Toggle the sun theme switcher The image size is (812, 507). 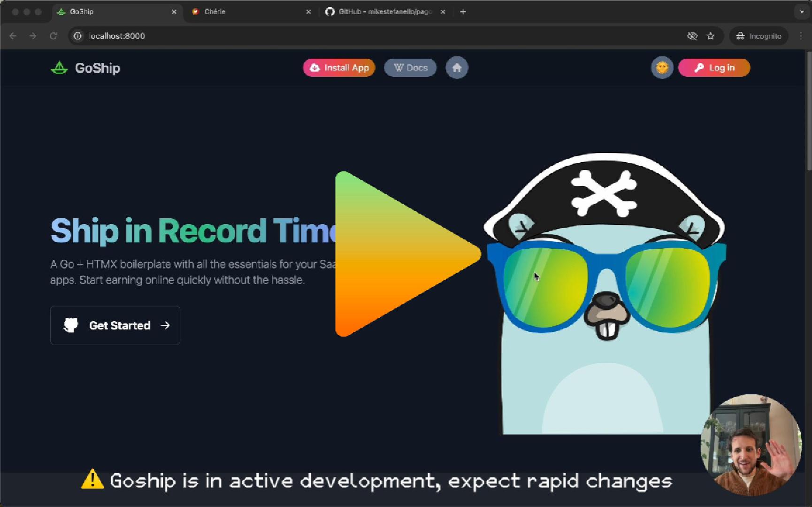(x=662, y=68)
